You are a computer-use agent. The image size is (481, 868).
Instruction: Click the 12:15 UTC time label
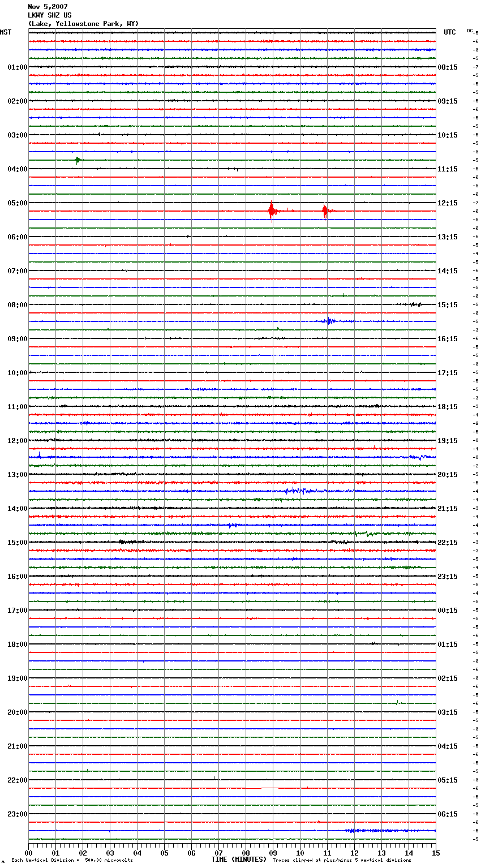pyautogui.click(x=448, y=203)
